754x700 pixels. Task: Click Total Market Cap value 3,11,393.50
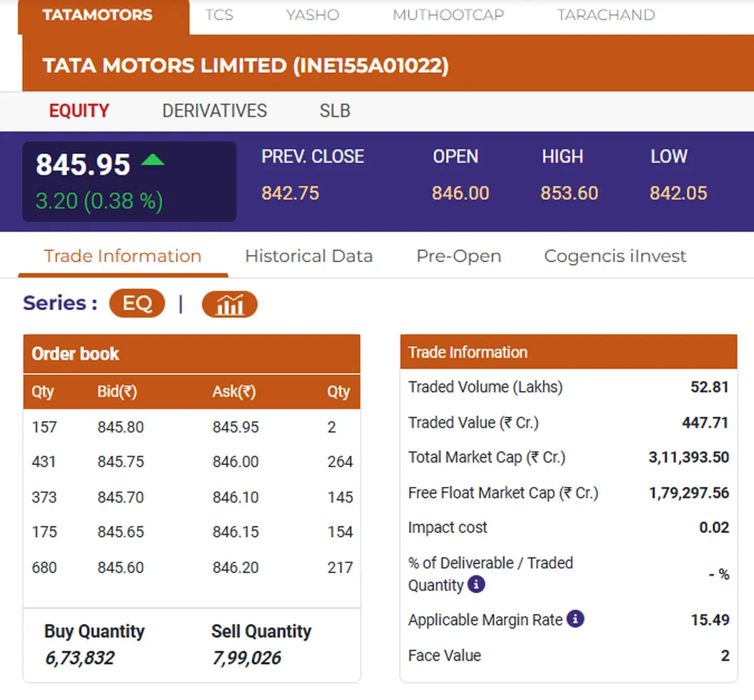tap(689, 457)
